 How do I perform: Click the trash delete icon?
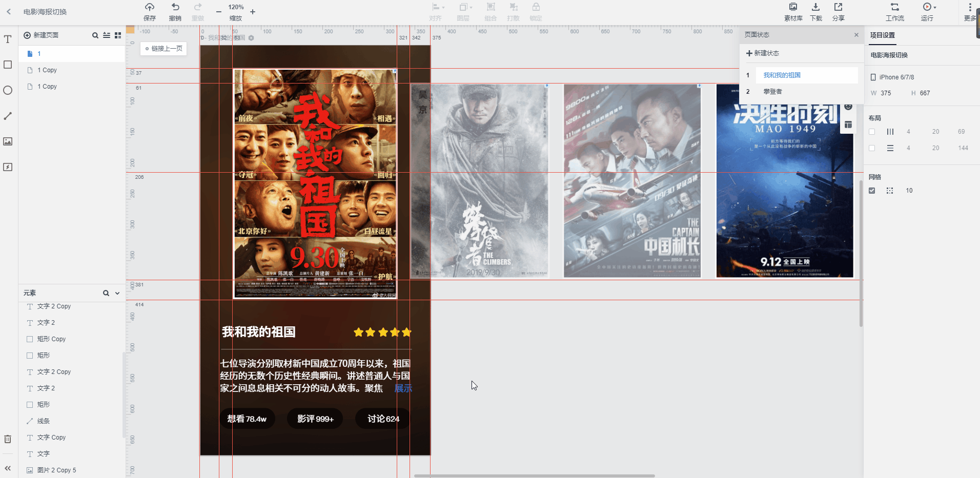(8, 439)
